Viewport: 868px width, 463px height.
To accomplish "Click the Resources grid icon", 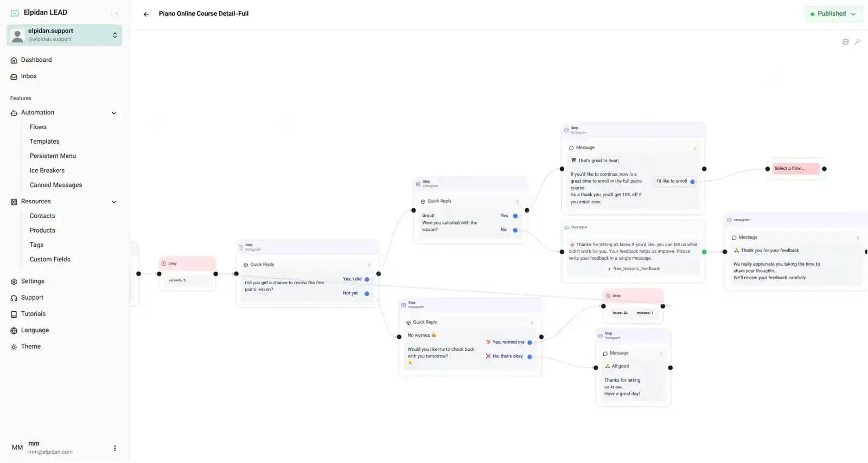I will click(x=14, y=202).
